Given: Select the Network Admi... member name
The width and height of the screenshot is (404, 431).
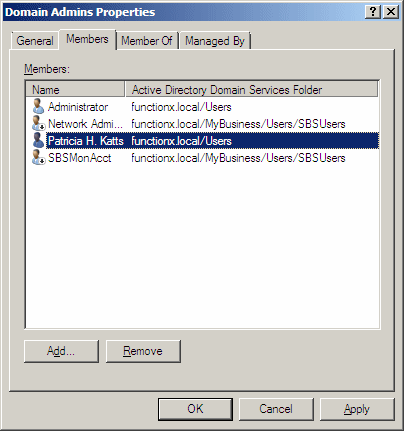Looking at the screenshot, I should click(85, 124).
